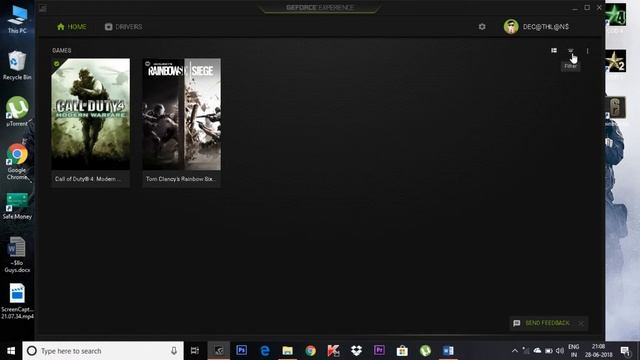Click the optimized checkmark badge on Call of Duty 4

coord(56,64)
